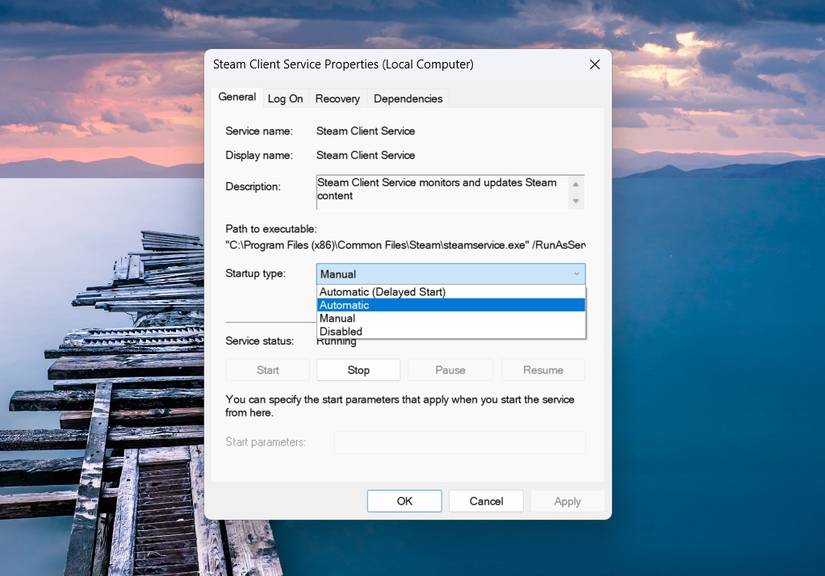Viewport: 825px width, 576px height.
Task: Apply the startup type change
Action: tap(567, 500)
